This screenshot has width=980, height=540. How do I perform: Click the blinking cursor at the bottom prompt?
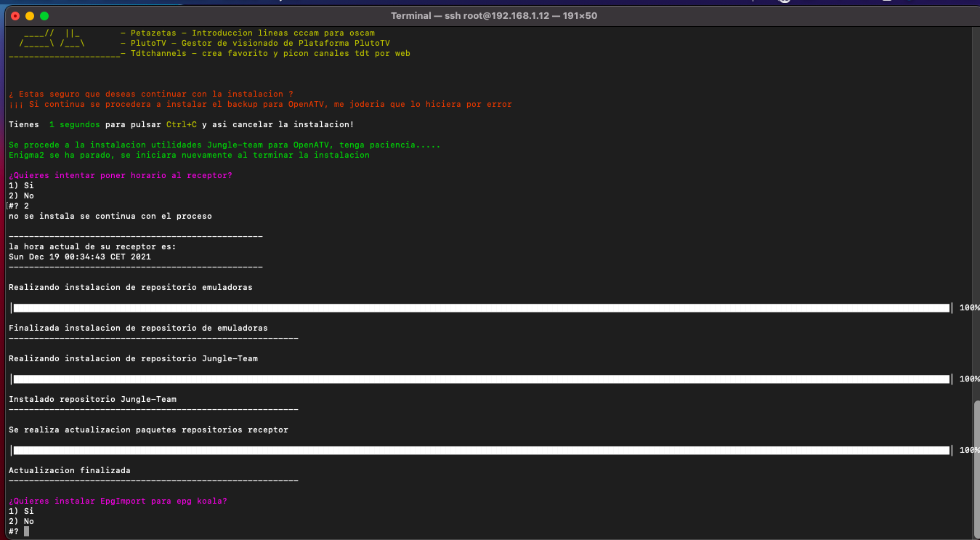[x=26, y=531]
